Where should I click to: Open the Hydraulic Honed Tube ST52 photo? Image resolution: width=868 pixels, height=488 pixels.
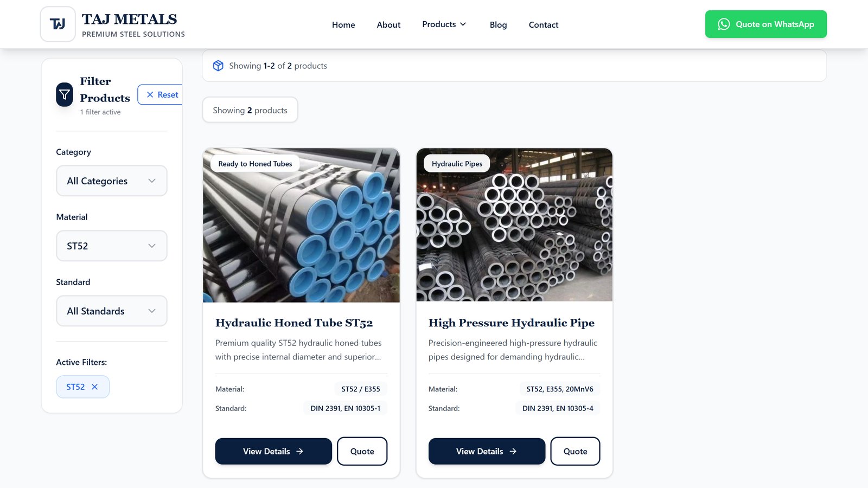point(301,225)
